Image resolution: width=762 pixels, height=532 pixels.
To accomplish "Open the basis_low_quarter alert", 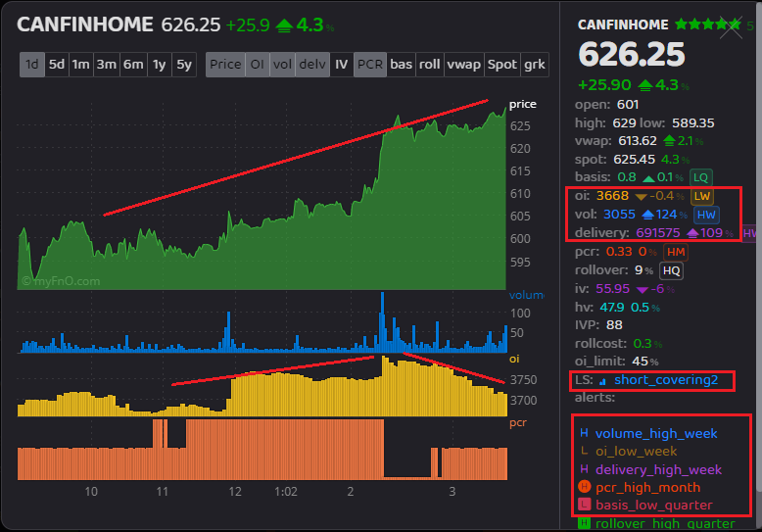I will (654, 506).
